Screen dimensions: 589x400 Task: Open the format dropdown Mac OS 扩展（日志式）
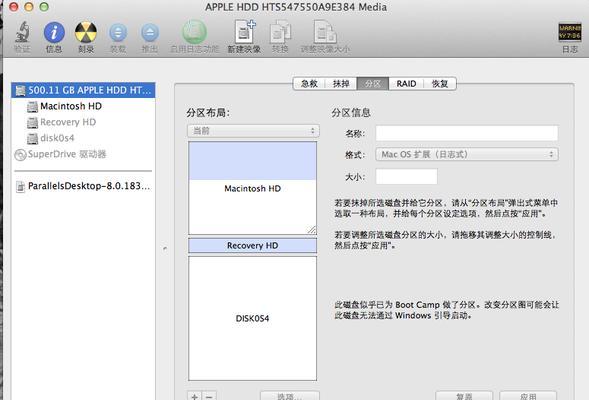467,154
